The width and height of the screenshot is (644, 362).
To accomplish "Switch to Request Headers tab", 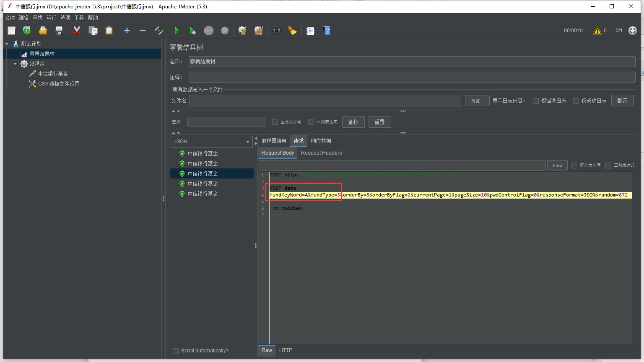I will 321,153.
